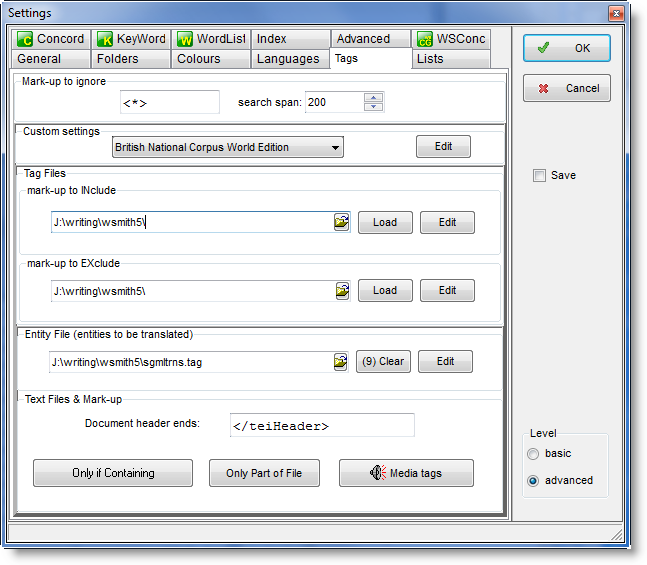This screenshot has width=647, height=565.
Task: Select the Tags tab
Action: click(371, 58)
